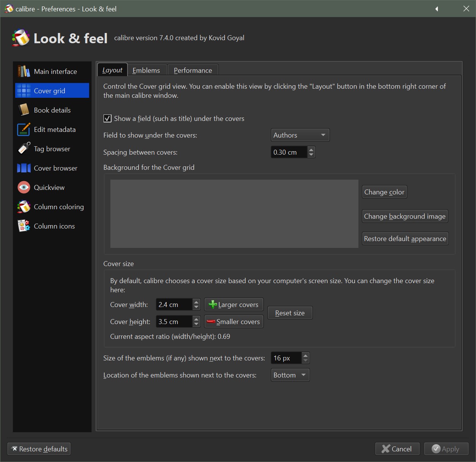
Task: Click the calibre title bar app icon
Action: pos(9,8)
